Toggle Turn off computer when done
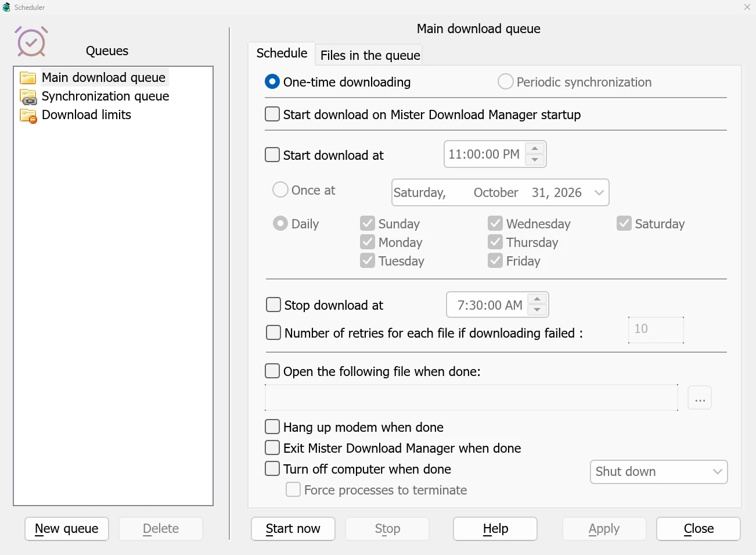Viewport: 756px width, 555px height. [x=272, y=468]
